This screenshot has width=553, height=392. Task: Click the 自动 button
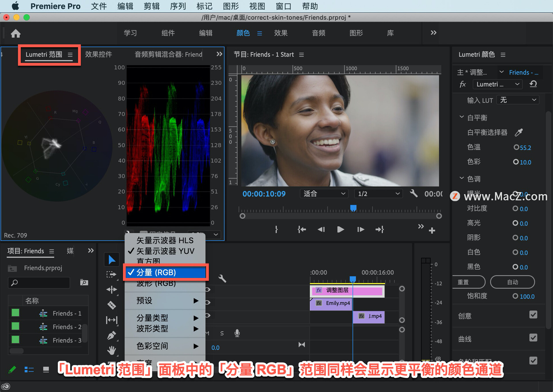click(512, 282)
